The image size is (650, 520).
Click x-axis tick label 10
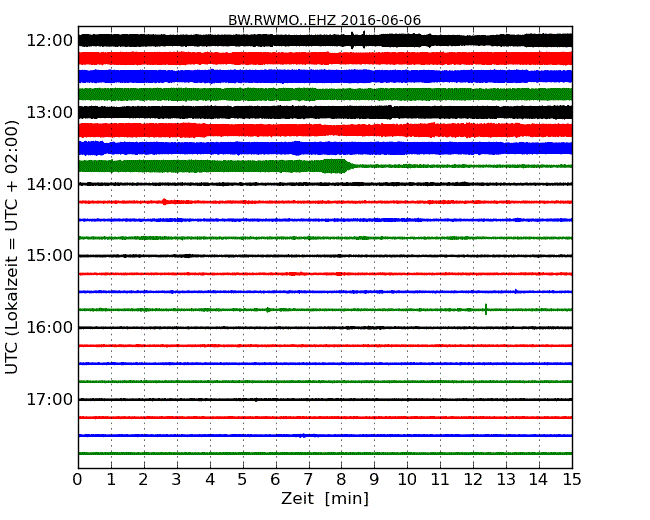407,480
